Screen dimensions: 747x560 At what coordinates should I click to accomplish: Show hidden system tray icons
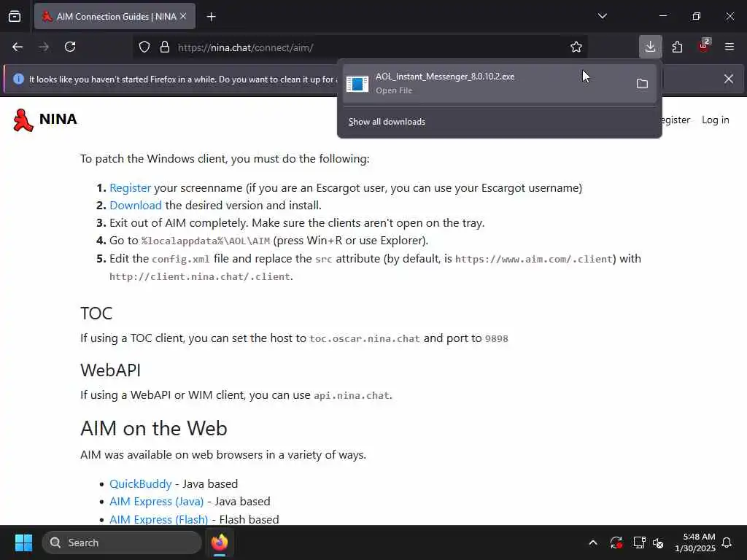[593, 542]
